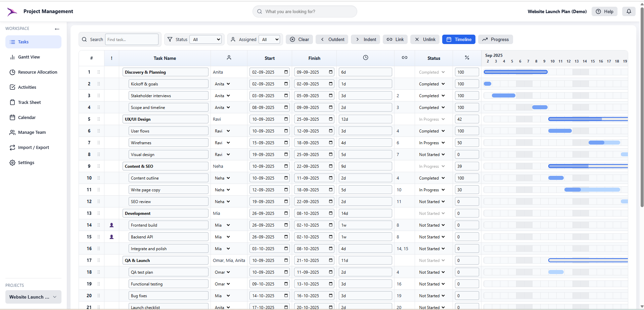Collapse the workspace sidebar using the arrow
Viewport: 644px width, 310px height.
57,29
